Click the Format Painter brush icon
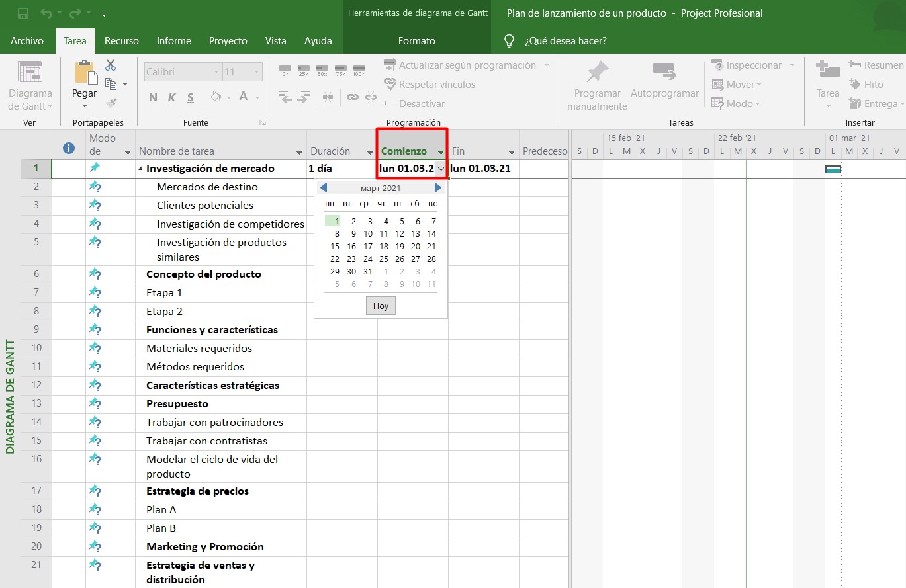906x588 pixels. [111, 103]
